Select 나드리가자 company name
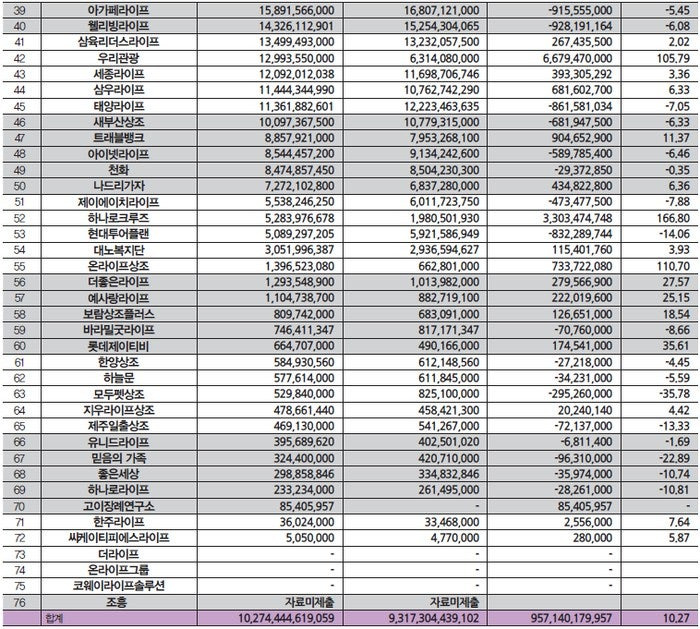The image size is (700, 629). 118,186
